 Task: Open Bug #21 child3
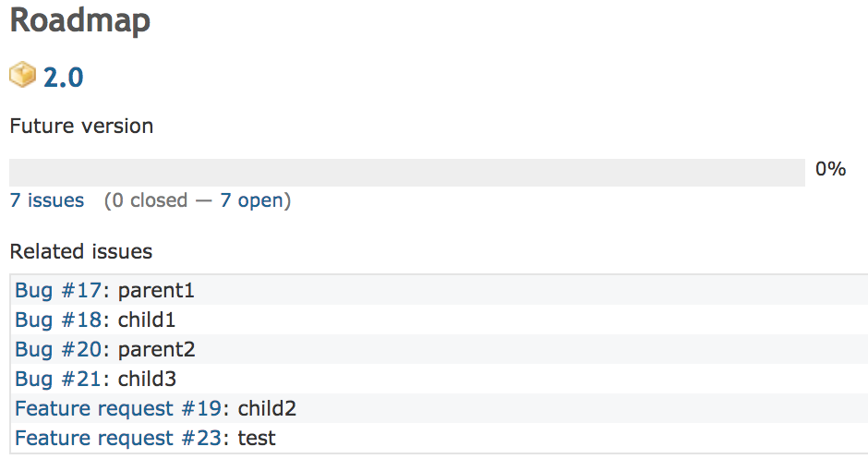(x=58, y=379)
